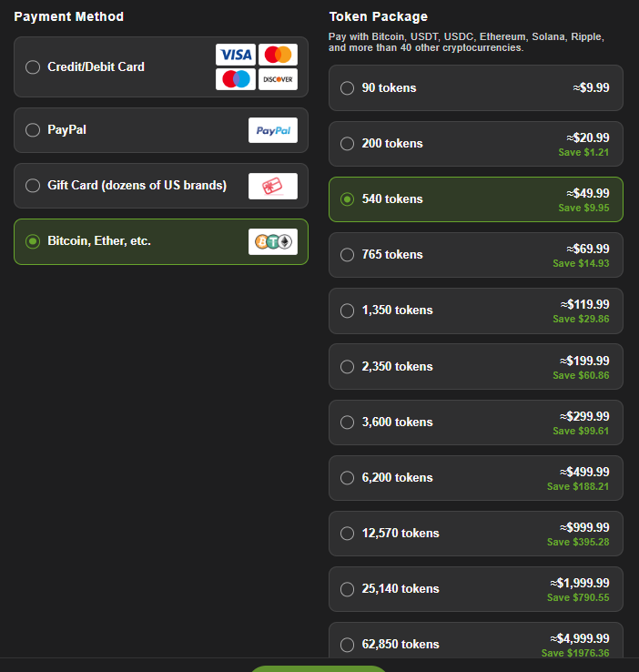Screen dimensions: 639x672
Task: Choose PayPal as payment method
Action: [33, 130]
